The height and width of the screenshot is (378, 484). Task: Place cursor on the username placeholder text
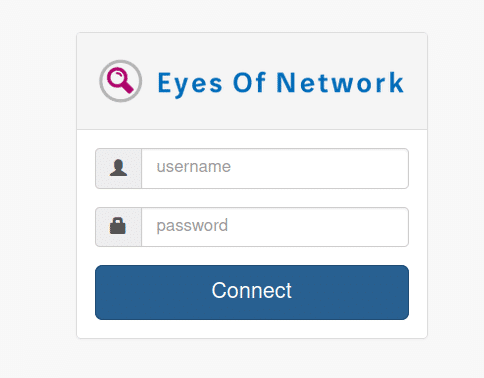(194, 167)
